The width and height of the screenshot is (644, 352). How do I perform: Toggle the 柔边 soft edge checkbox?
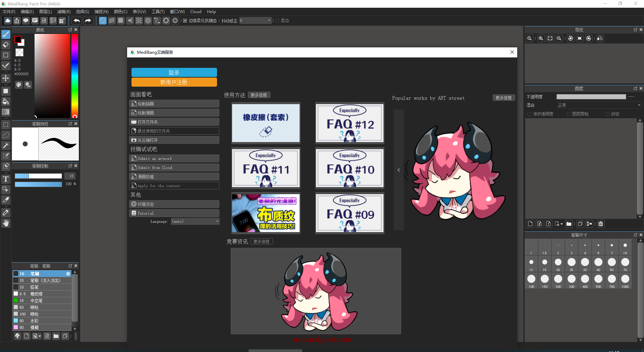click(277, 21)
